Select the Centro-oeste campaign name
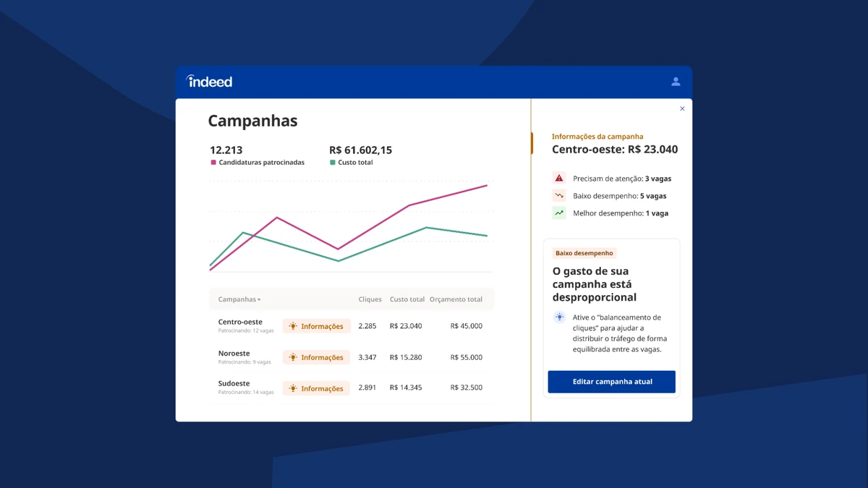This screenshot has height=488, width=868. tap(240, 322)
